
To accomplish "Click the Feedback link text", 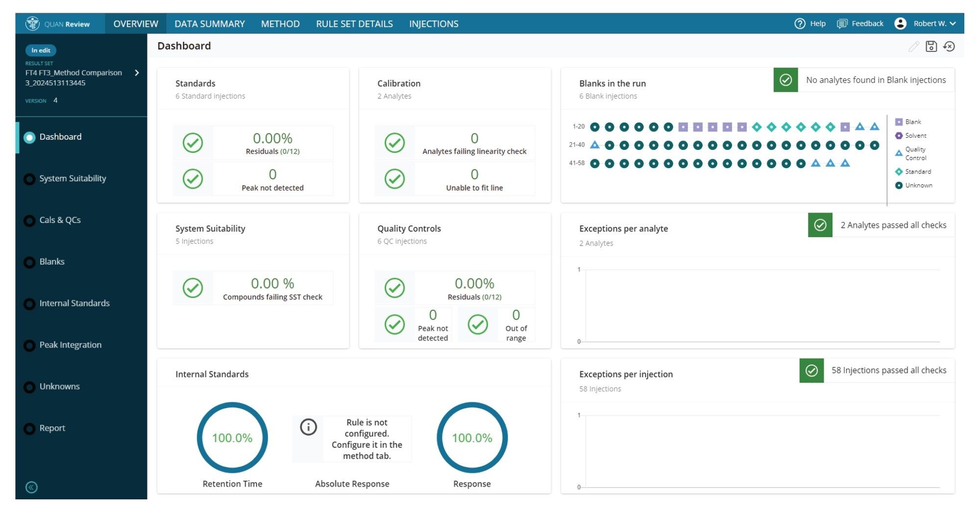I will (x=867, y=24).
